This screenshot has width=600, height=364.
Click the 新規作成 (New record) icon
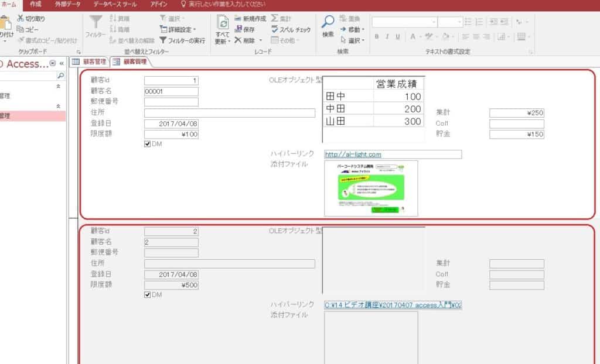pyautogui.click(x=238, y=18)
